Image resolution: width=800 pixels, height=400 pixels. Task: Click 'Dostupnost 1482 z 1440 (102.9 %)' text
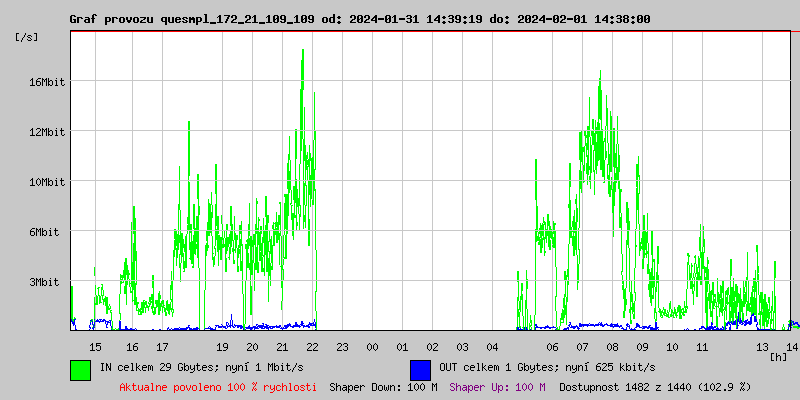point(655,387)
